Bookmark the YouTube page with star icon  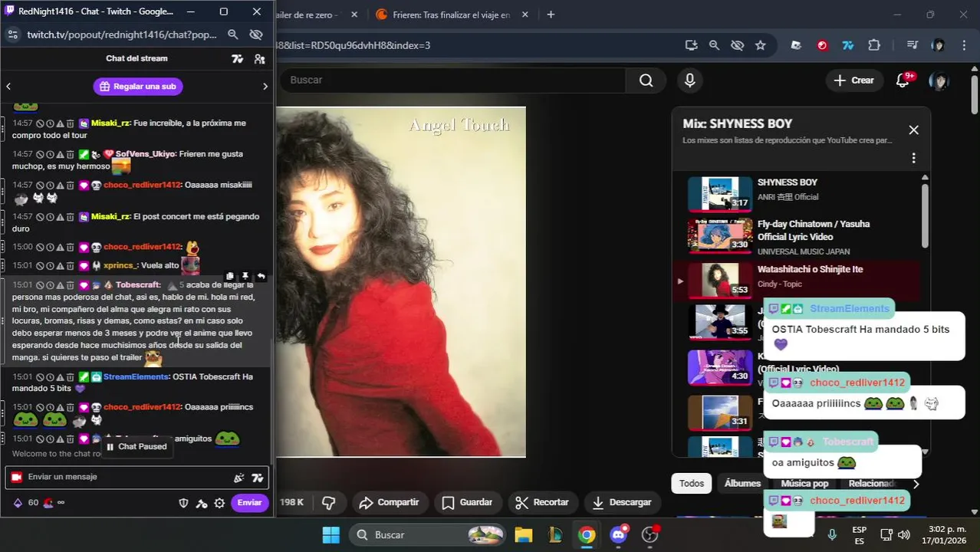tap(760, 45)
